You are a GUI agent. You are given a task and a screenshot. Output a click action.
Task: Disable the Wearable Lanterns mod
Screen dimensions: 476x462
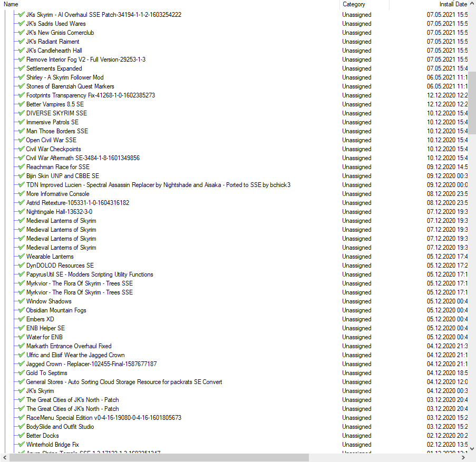(21, 257)
